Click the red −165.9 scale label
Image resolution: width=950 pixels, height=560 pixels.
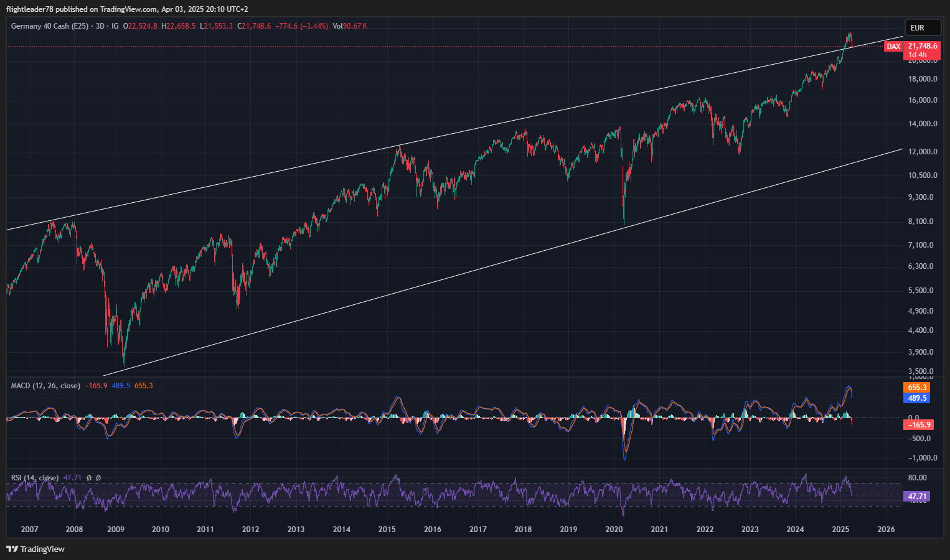[x=918, y=425]
